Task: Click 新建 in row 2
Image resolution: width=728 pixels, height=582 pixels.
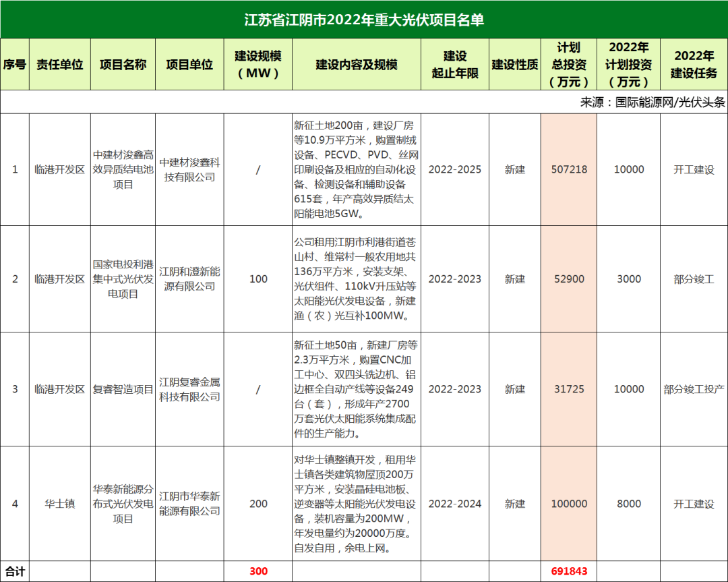Action: 515,279
